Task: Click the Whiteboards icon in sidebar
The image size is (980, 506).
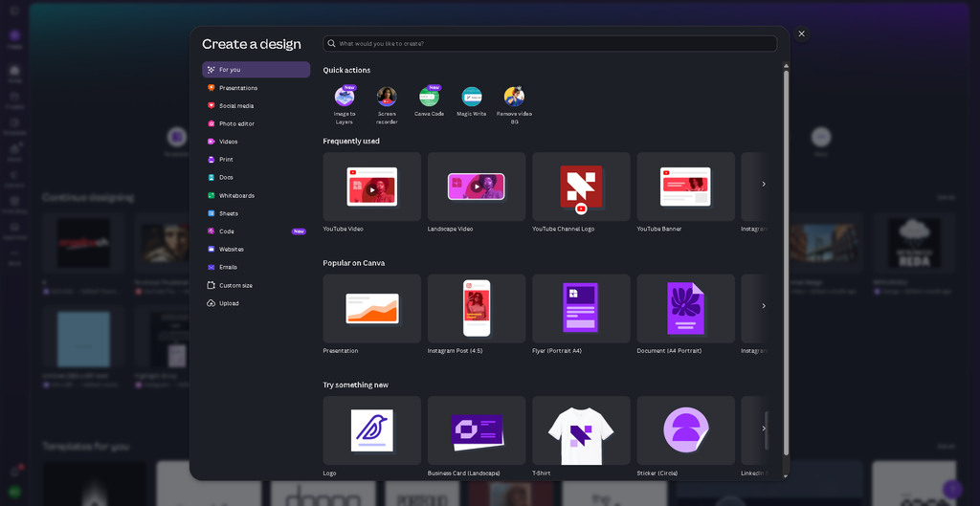Action: (212, 195)
